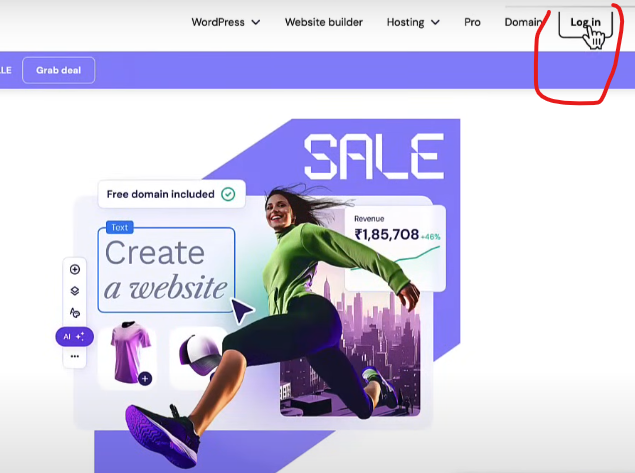The width and height of the screenshot is (635, 473).
Task: Click the add element plus icon
Action: click(x=75, y=269)
